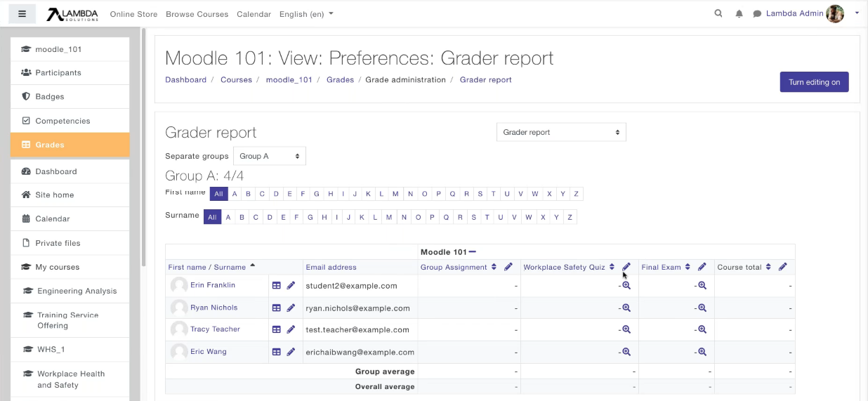Edit Course total column pencil icon
868x401 pixels.
point(783,267)
